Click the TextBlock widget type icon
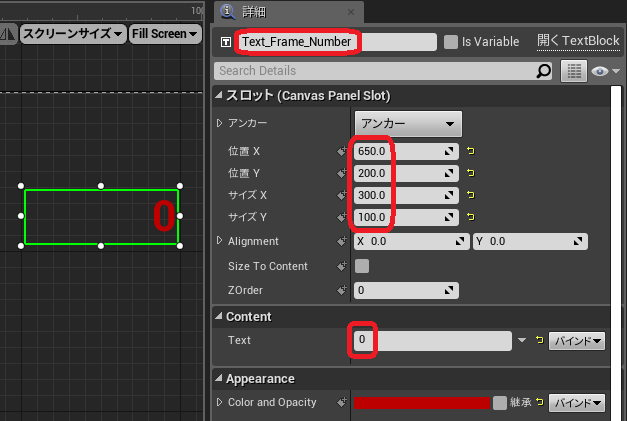The height and width of the screenshot is (421, 627). pos(226,42)
